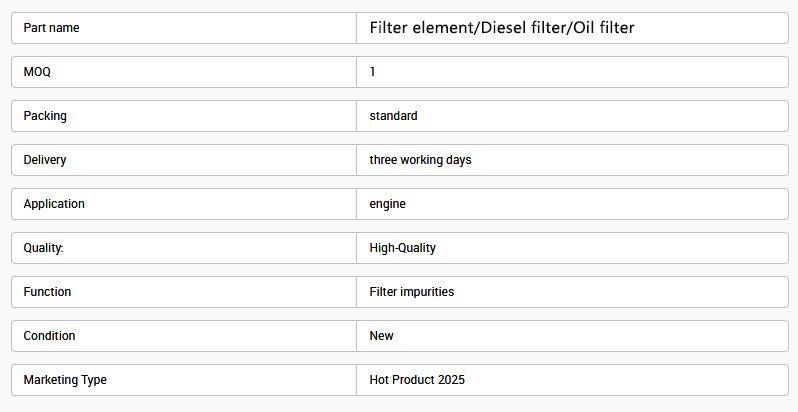
Task: Select the MOQ value "1"
Action: [373, 72]
